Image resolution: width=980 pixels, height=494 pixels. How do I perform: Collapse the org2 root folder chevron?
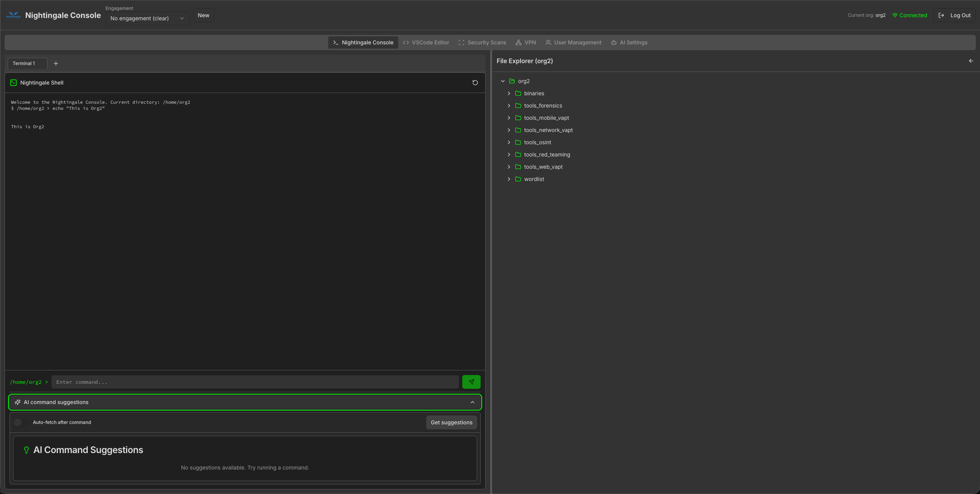tap(503, 81)
